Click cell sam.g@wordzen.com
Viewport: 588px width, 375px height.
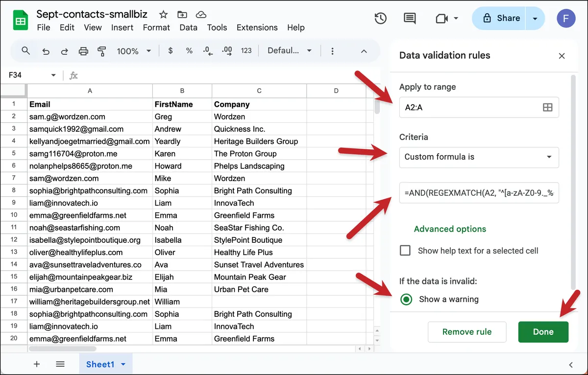90,117
